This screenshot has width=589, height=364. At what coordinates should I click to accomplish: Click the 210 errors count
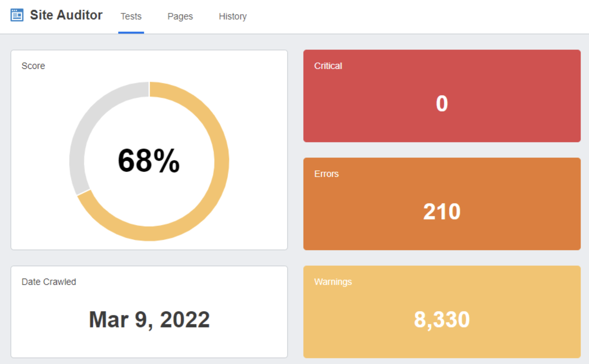(x=442, y=211)
